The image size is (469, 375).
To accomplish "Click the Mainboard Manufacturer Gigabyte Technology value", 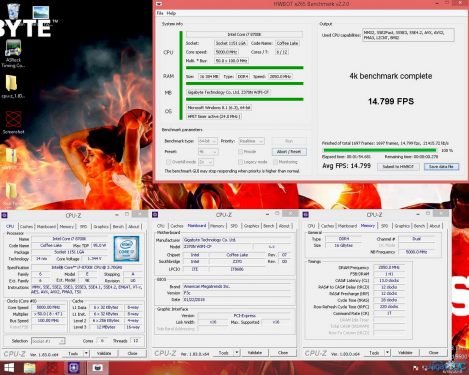I will tap(236, 240).
